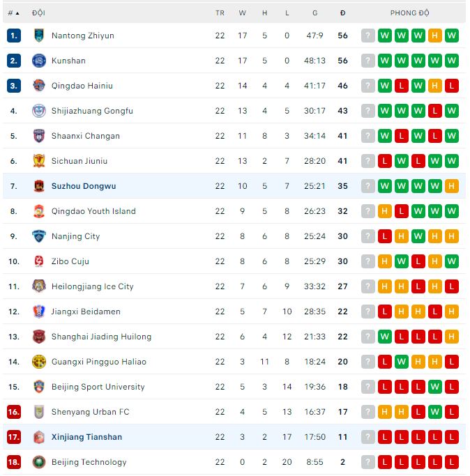Open the Heilongjiang Ice City team link
The height and width of the screenshot is (476, 470).
pos(92,286)
